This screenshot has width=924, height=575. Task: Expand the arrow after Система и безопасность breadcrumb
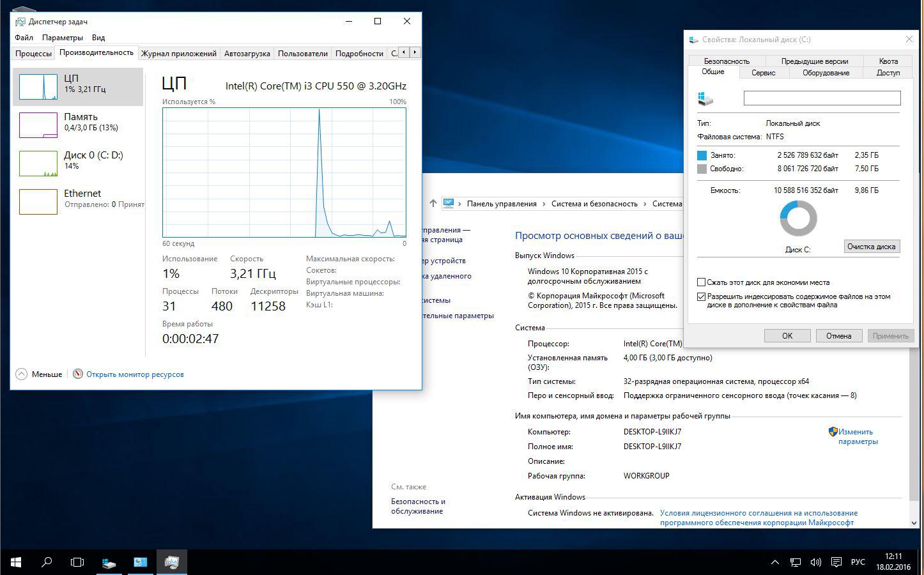645,204
